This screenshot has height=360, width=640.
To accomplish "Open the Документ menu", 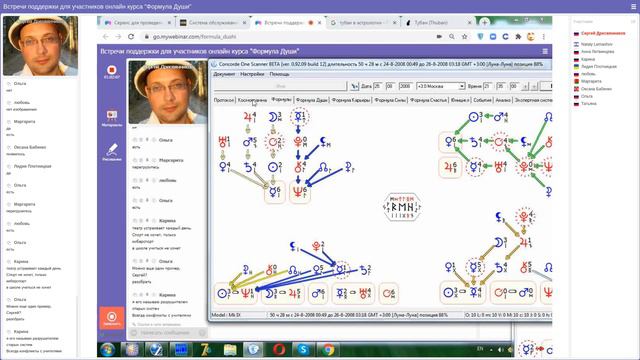I will (x=224, y=74).
